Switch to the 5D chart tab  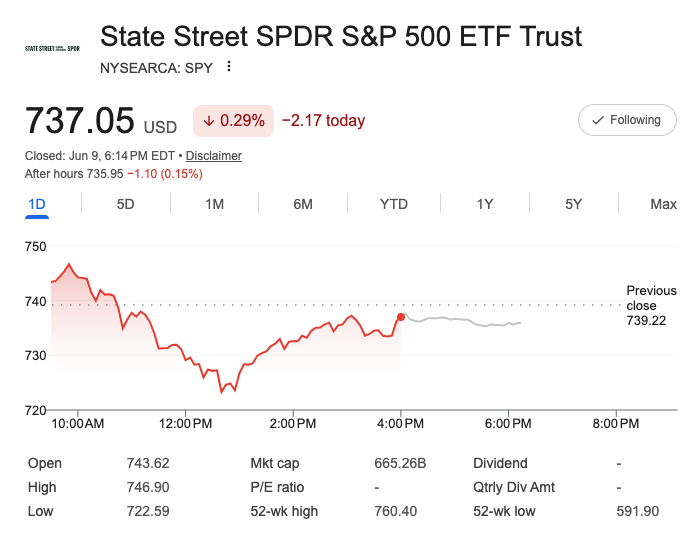(x=126, y=204)
